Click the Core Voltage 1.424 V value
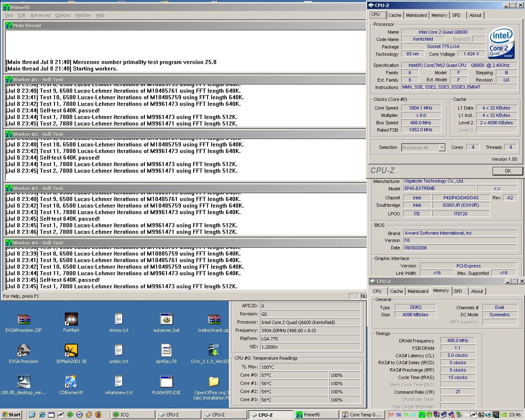 [472, 54]
